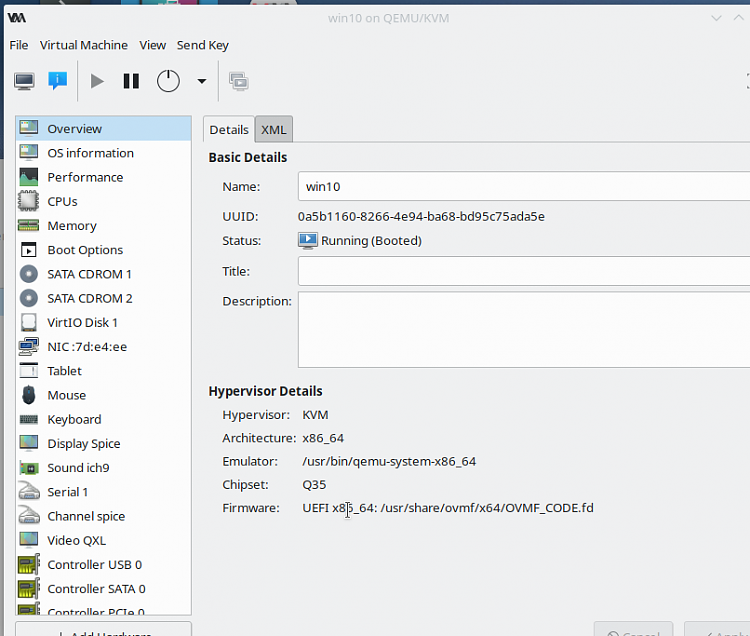Click the Display Spice monitor icon

click(28, 443)
